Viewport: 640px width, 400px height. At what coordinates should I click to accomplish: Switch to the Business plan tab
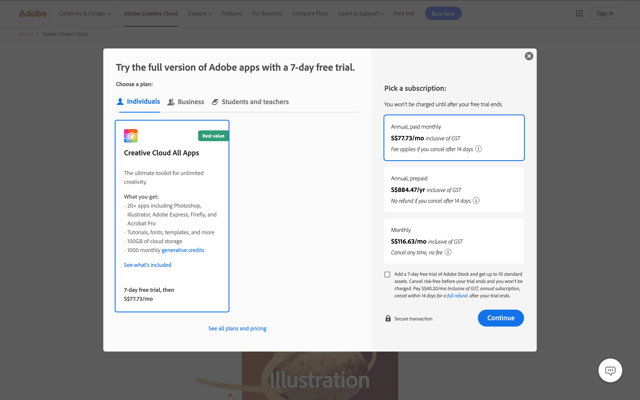(186, 102)
